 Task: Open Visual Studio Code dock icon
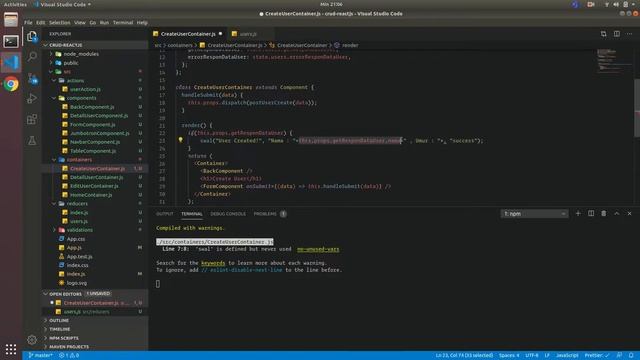pos(11,62)
